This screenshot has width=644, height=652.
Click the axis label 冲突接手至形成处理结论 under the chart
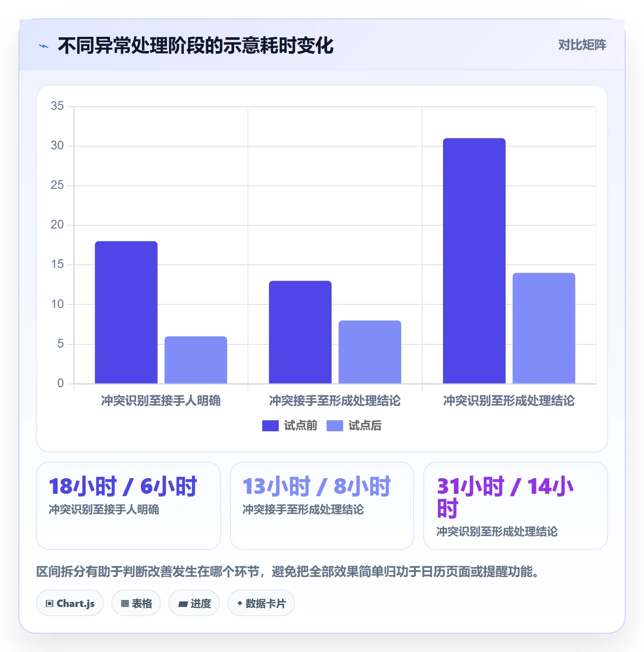click(x=335, y=401)
